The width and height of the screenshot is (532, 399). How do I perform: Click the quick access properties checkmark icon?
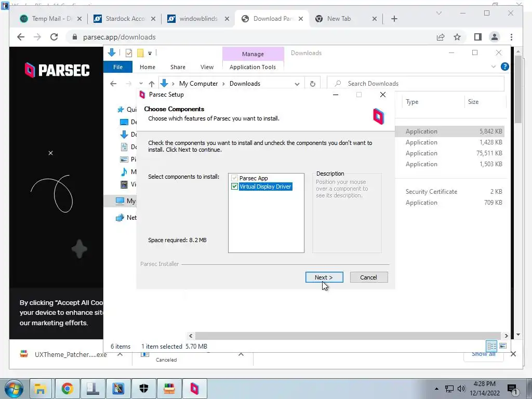129,53
